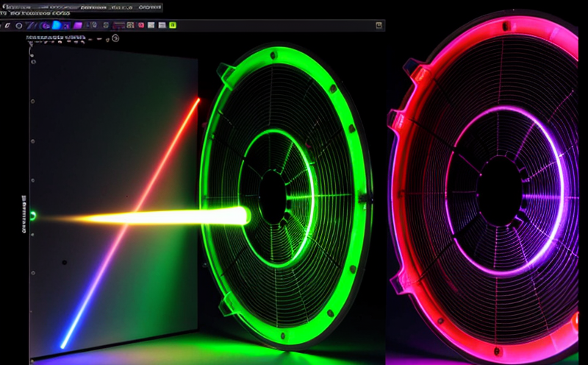The image size is (588, 365).
Task: Open the icon at toolbar's far right
Action: 379,25
